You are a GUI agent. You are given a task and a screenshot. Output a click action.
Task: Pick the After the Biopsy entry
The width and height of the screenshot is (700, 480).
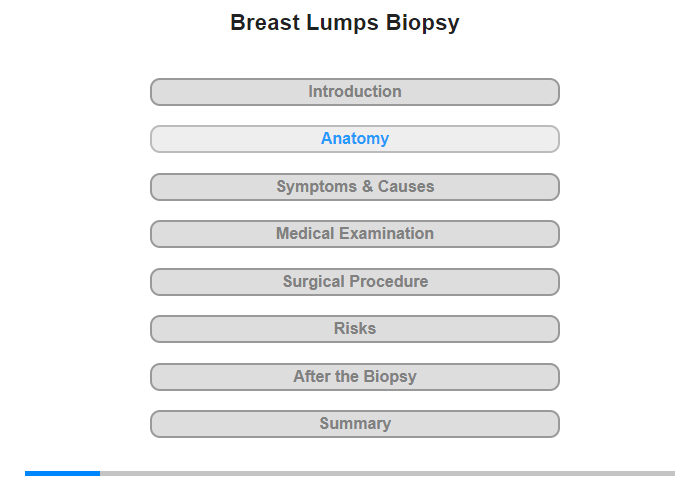[x=354, y=377]
